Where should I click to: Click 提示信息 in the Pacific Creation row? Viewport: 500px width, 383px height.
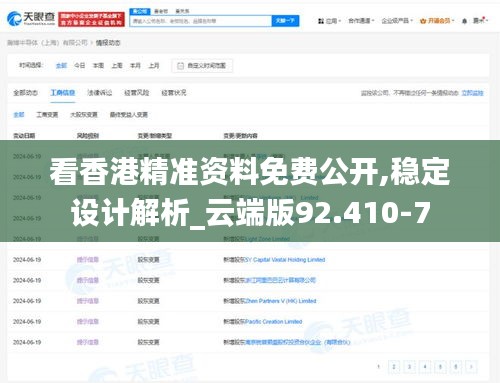point(88,322)
